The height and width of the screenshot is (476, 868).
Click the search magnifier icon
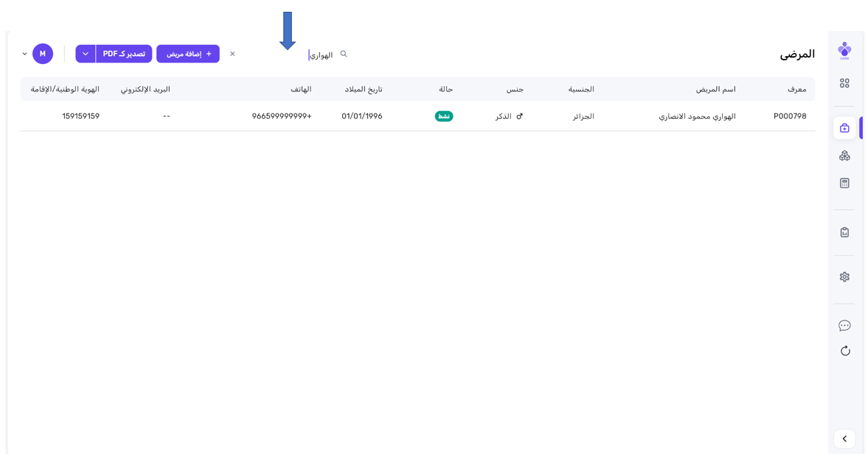tap(344, 54)
